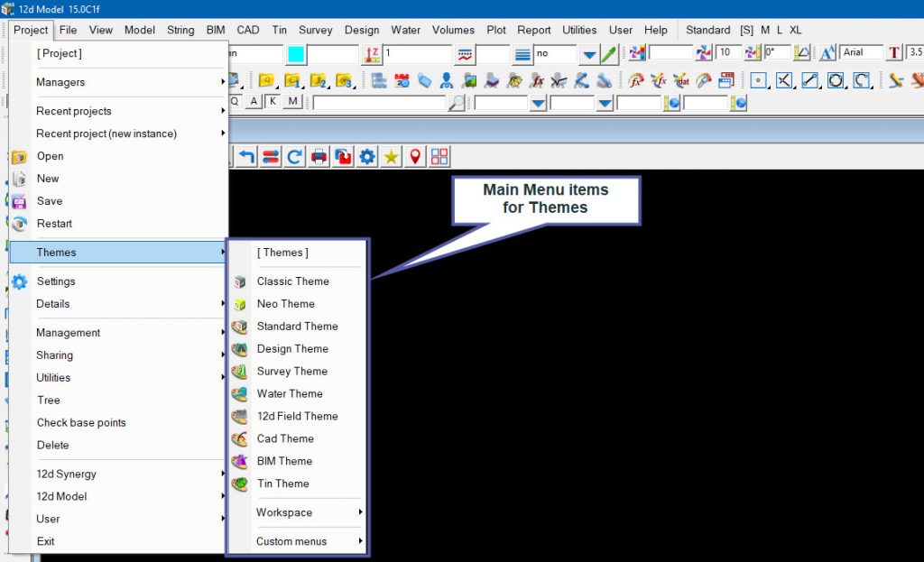The height and width of the screenshot is (562, 924).
Task: Click the refresh arrow icon in the view toolbar
Action: click(x=294, y=157)
